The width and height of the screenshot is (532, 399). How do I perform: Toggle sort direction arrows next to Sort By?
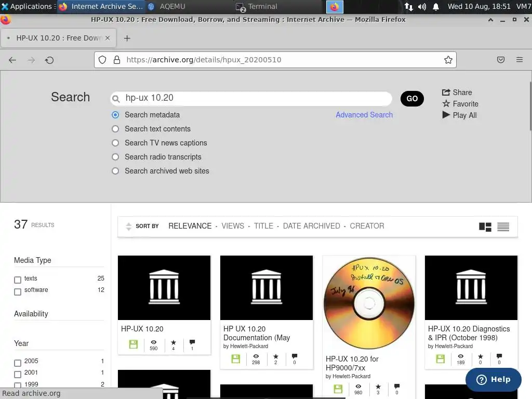[129, 227]
